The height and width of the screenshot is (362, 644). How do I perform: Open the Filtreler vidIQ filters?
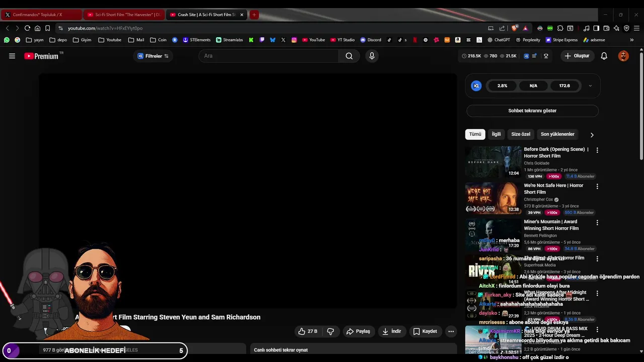coord(153,56)
